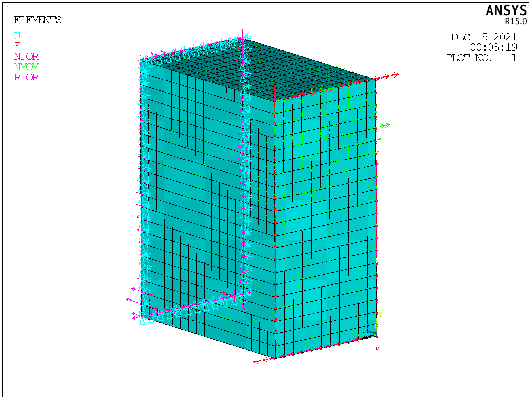The height and width of the screenshot is (400, 532).
Task: Select the PLOT NO. 1 label
Action: [481, 58]
